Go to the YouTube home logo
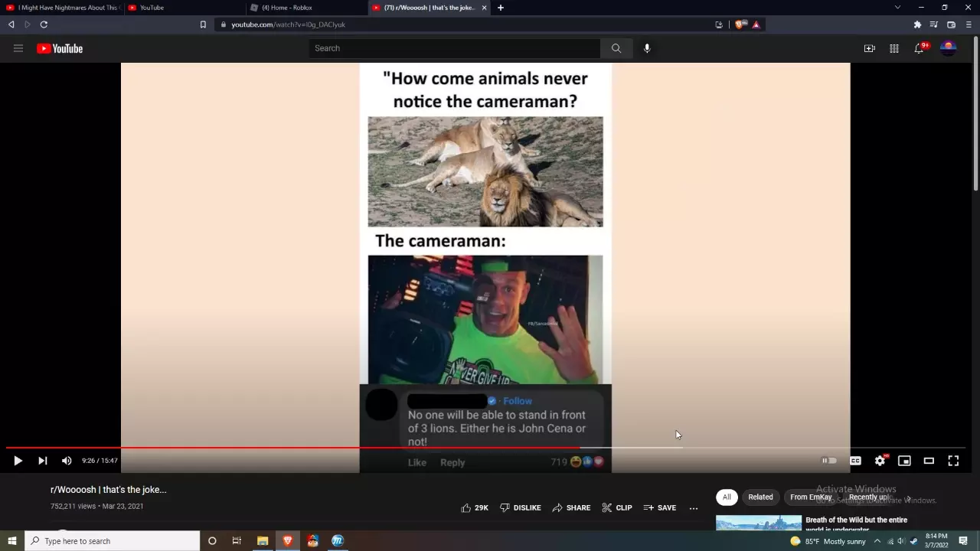This screenshot has width=980, height=551. [x=60, y=48]
